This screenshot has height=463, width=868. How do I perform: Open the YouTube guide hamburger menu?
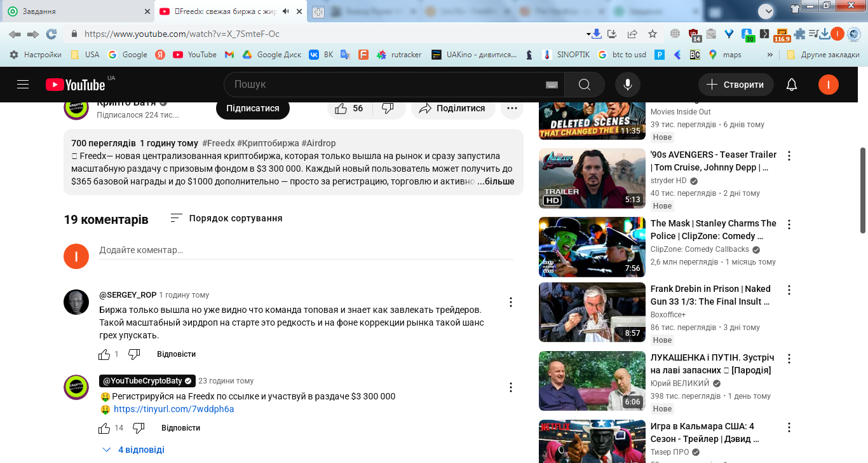(24, 85)
